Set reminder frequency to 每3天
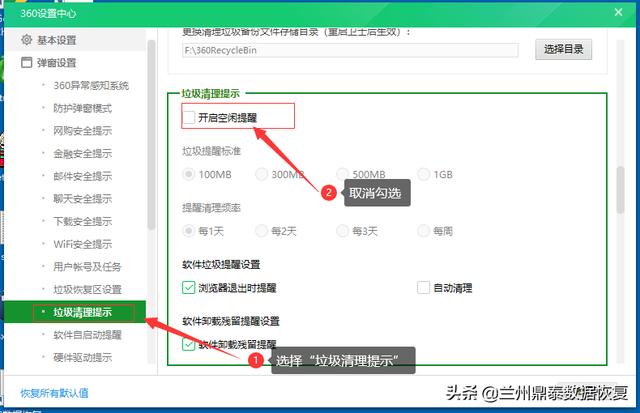The image size is (640, 413). (x=342, y=231)
